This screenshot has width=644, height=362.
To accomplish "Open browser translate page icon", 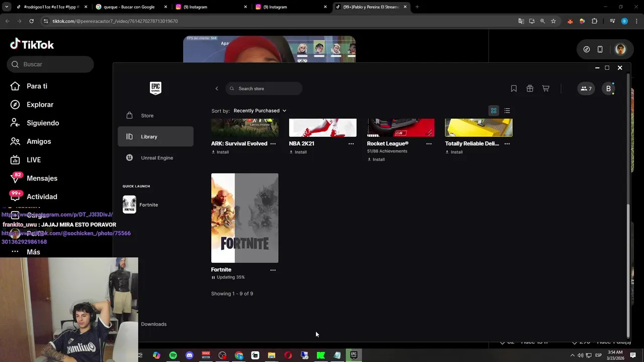I will coord(521,21).
